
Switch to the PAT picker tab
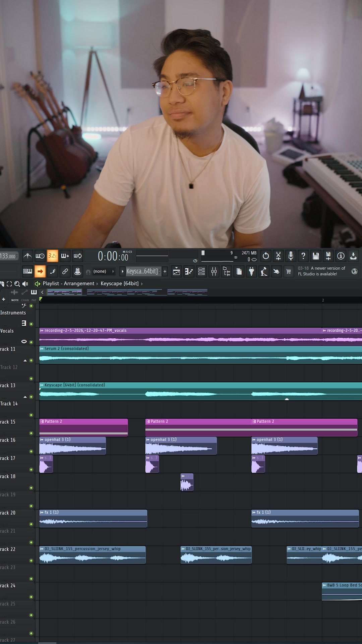click(34, 300)
